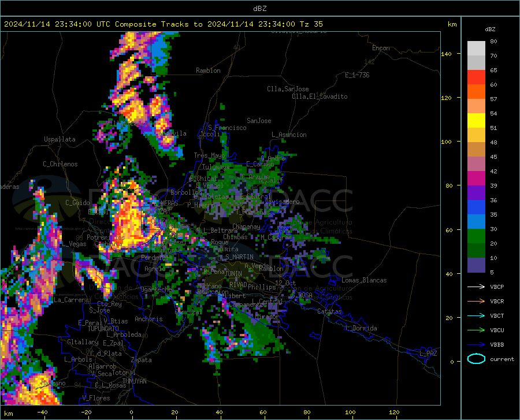The image size is (520, 420).
Task: Click the 'Lomas_Blancas' map label
Action: tap(364, 280)
